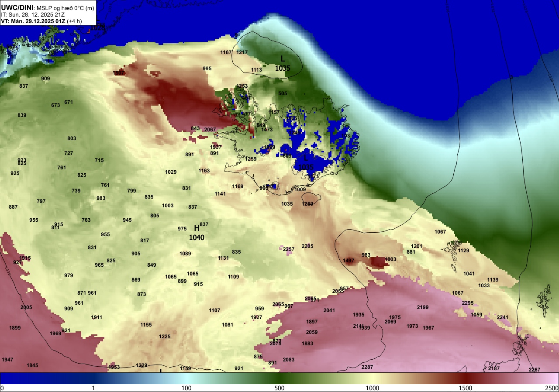Image resolution: width=559 pixels, height=392 pixels.
Task: Pick the map value 2199
Action: coord(423,307)
